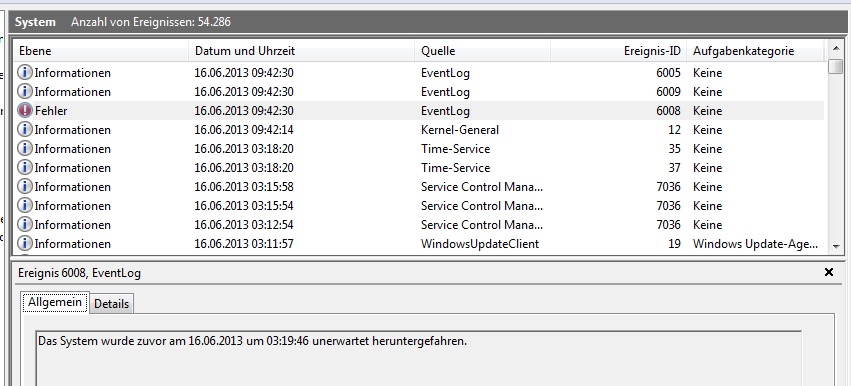Click the 'Kernel-General' source cell
The image size is (851, 386).
pos(460,130)
